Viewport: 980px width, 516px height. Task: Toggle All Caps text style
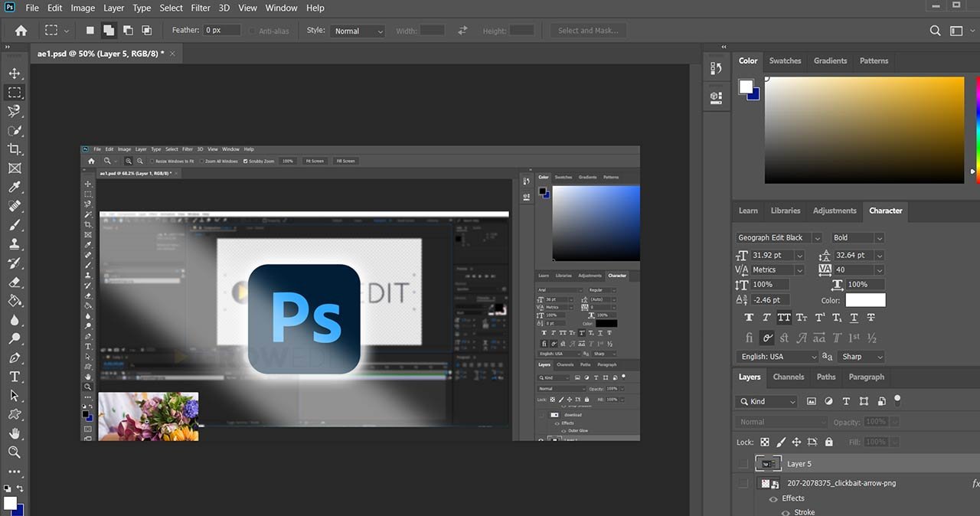click(784, 318)
